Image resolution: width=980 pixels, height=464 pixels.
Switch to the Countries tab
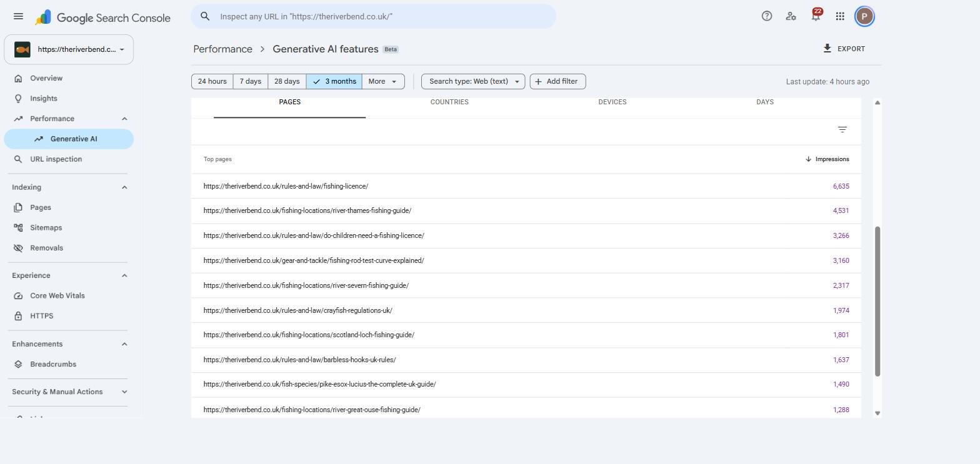pyautogui.click(x=449, y=102)
